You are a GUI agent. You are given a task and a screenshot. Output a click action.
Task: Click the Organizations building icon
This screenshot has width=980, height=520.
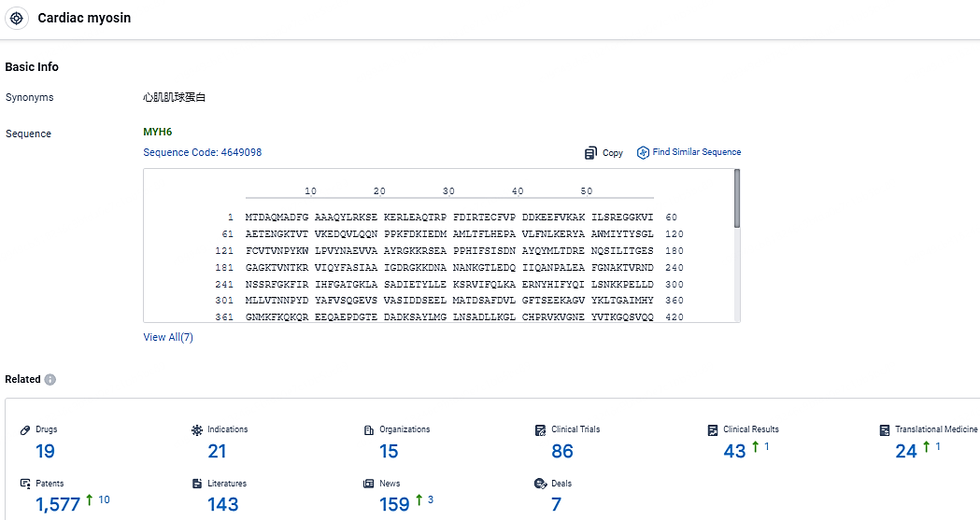coord(369,430)
